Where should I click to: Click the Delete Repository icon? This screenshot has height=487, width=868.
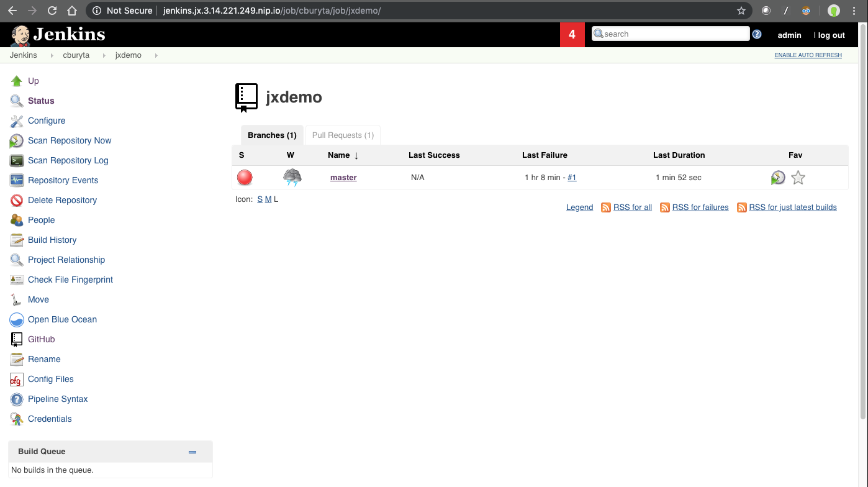(x=17, y=201)
